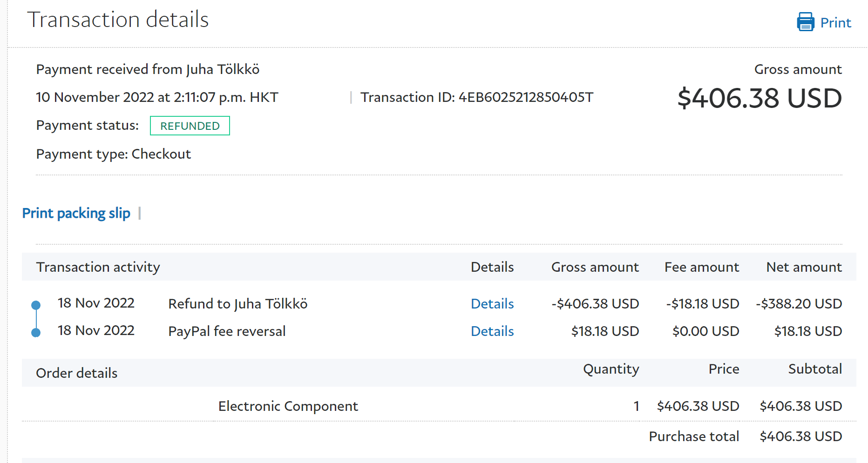868x463 pixels.
Task: Click the Transaction activity section header
Action: click(98, 267)
